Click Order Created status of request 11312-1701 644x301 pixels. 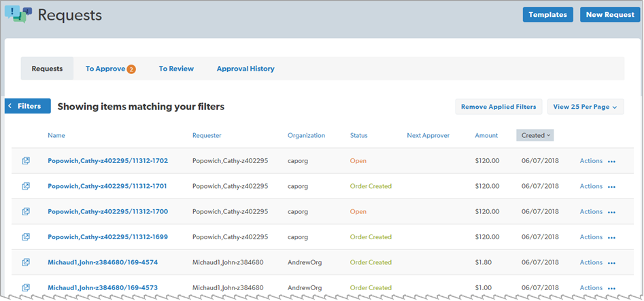coord(371,186)
